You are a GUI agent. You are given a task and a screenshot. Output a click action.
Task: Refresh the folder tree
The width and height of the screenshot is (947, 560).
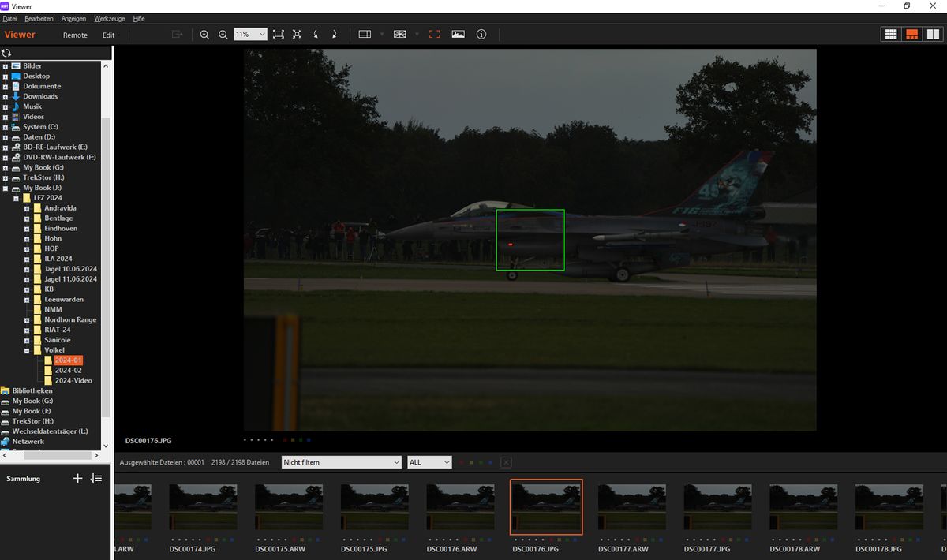coord(6,53)
